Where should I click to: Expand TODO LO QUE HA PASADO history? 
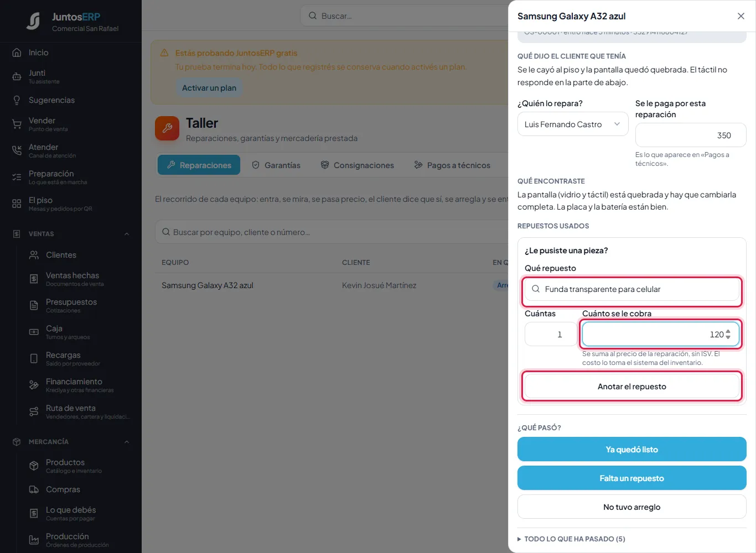click(x=572, y=539)
